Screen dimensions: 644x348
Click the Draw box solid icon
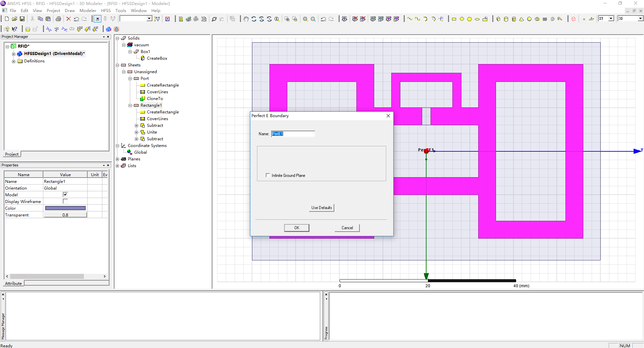coord(498,19)
